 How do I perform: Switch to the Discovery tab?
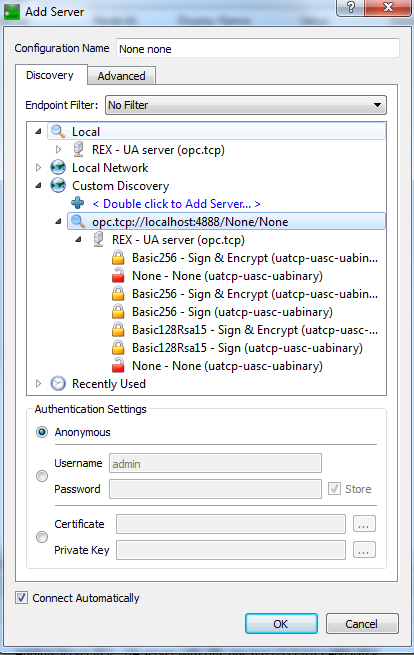coord(50,75)
